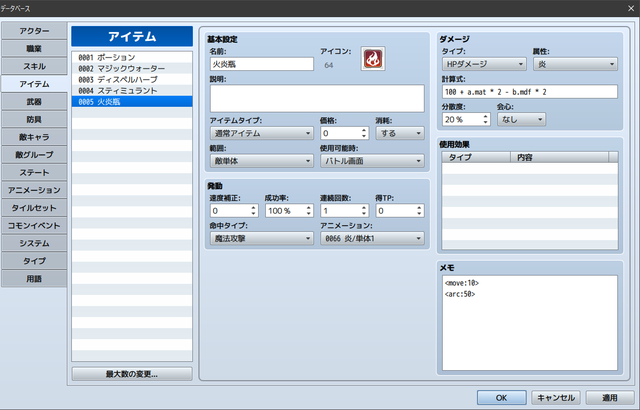The width and height of the screenshot is (640, 410).
Task: Open the アイテムタイプ dropdown
Action: click(x=262, y=133)
